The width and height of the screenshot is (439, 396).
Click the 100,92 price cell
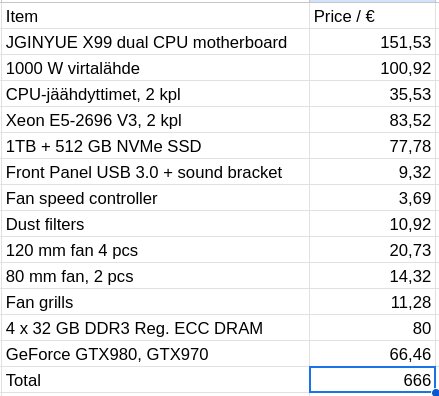372,68
